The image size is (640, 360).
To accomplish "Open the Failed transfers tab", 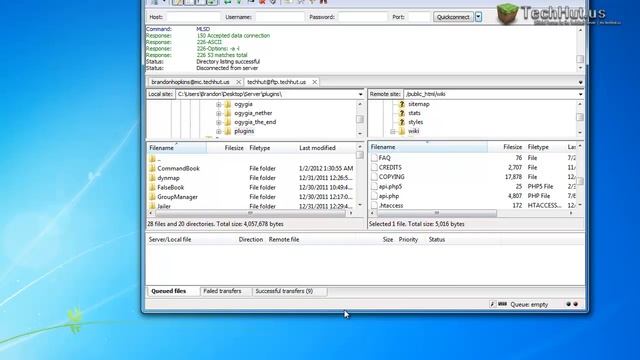I will (x=222, y=291).
